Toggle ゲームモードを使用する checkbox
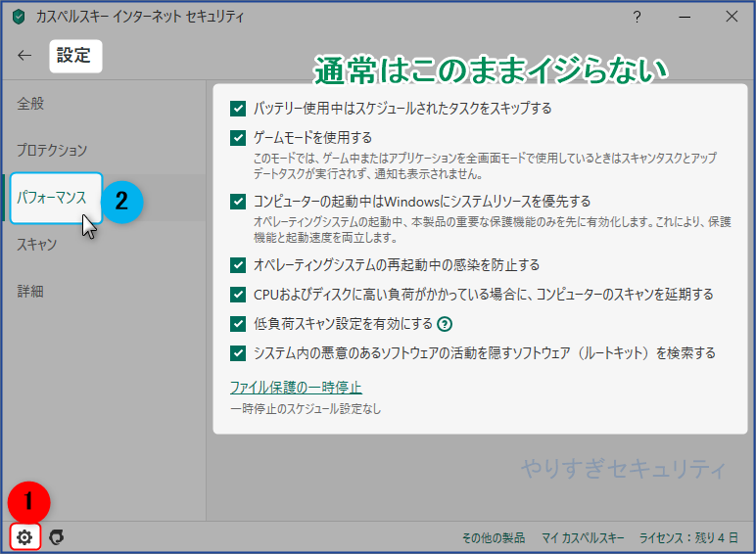 pos(238,138)
